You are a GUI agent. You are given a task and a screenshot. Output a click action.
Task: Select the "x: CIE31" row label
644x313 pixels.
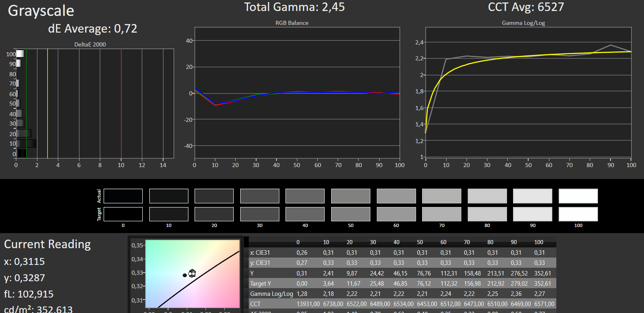[260, 253]
